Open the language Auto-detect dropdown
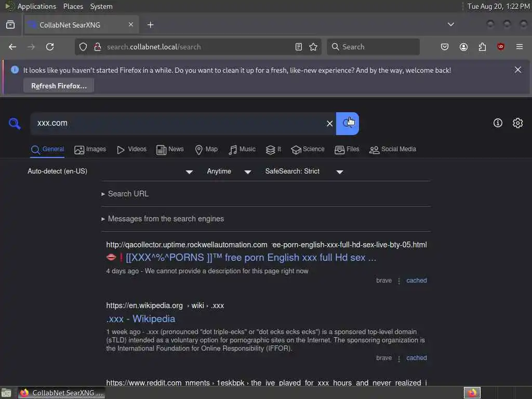 pyautogui.click(x=110, y=171)
